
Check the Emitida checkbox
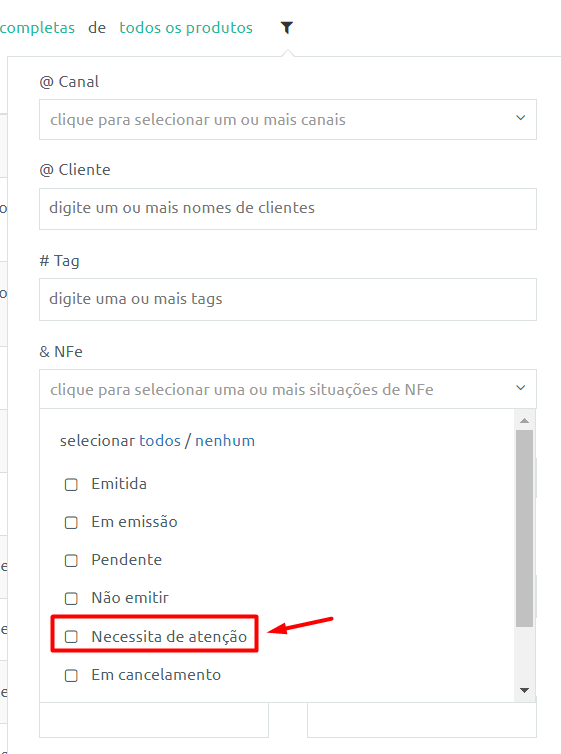point(71,484)
